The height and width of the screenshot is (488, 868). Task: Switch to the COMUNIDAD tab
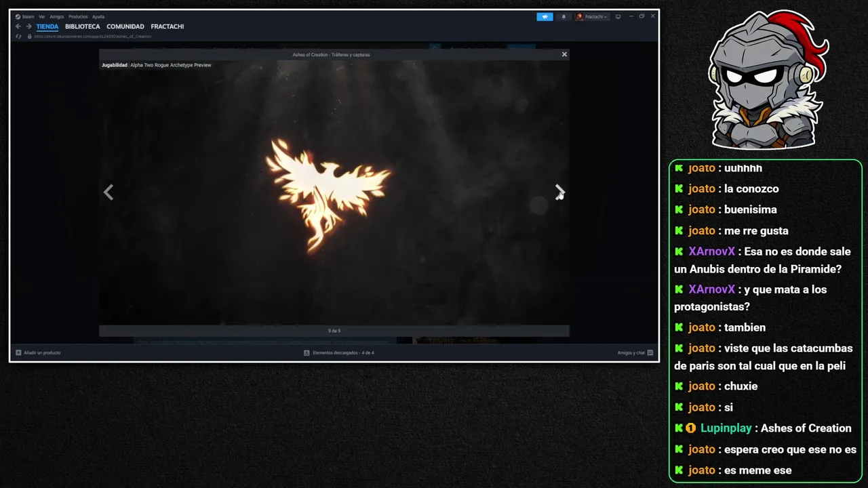(125, 26)
